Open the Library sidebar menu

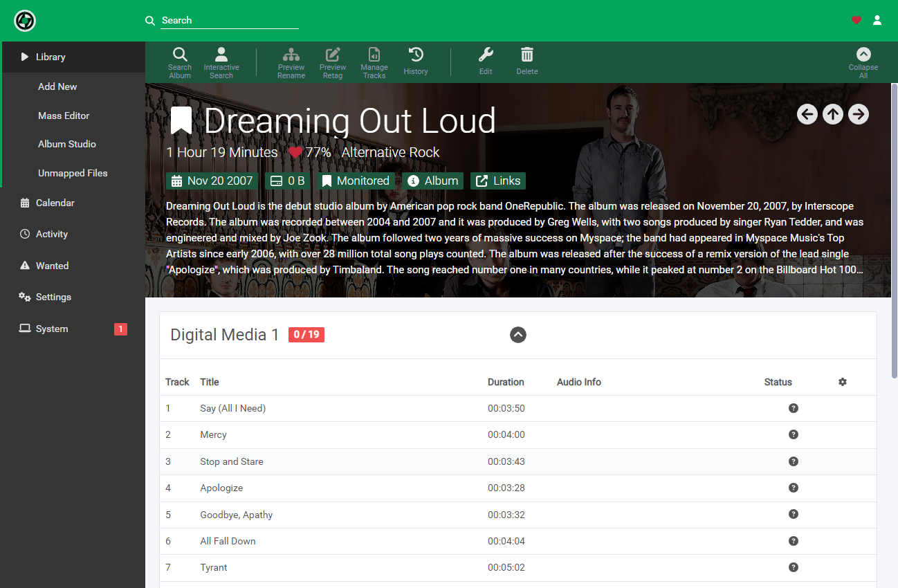[x=73, y=57]
